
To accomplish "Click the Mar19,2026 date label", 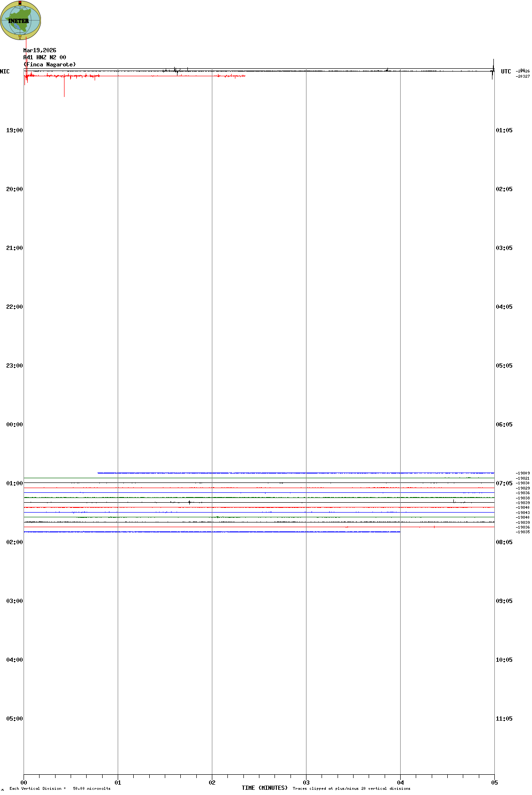I will pos(40,50).
